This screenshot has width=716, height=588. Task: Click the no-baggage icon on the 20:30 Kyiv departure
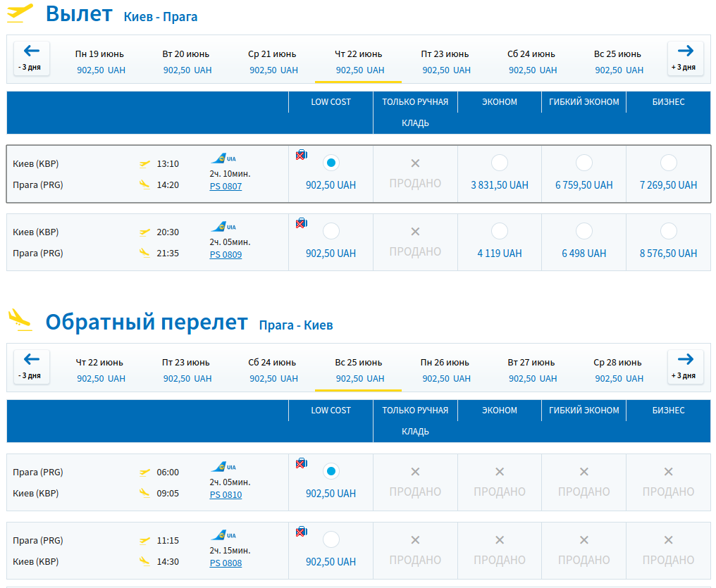(301, 223)
